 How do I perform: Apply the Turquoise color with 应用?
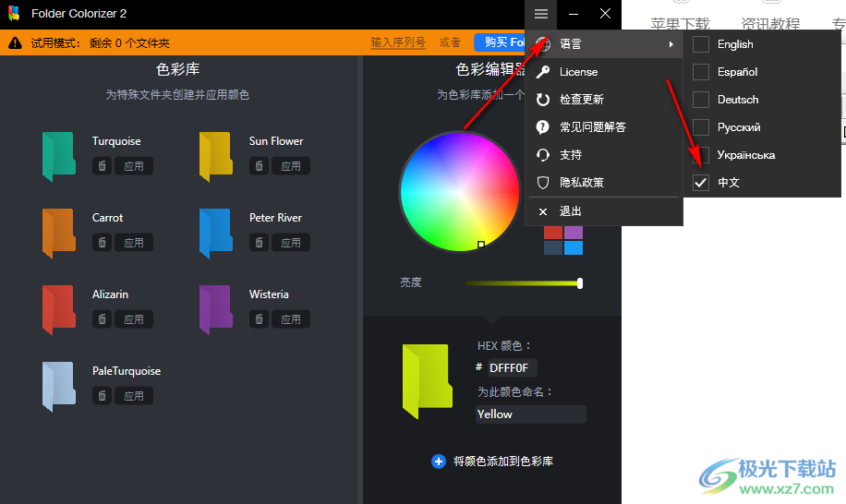click(x=134, y=166)
